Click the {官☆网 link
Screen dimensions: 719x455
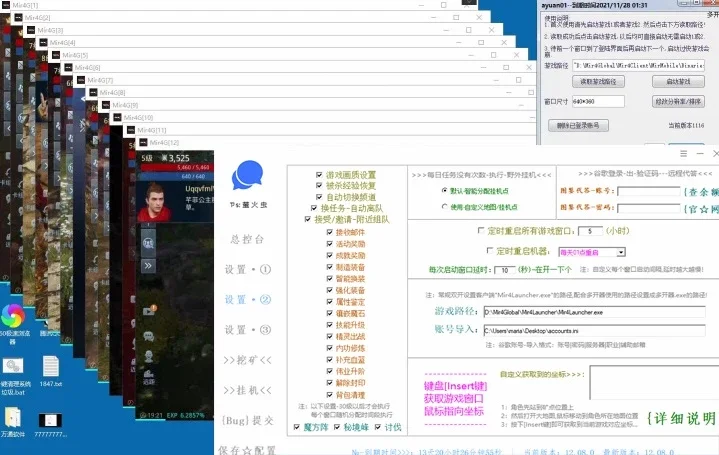click(x=701, y=209)
